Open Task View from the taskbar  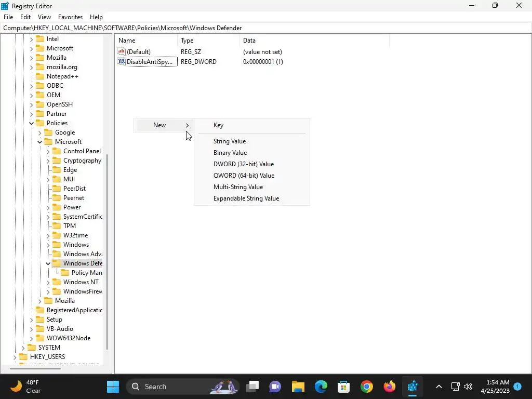[x=252, y=387]
